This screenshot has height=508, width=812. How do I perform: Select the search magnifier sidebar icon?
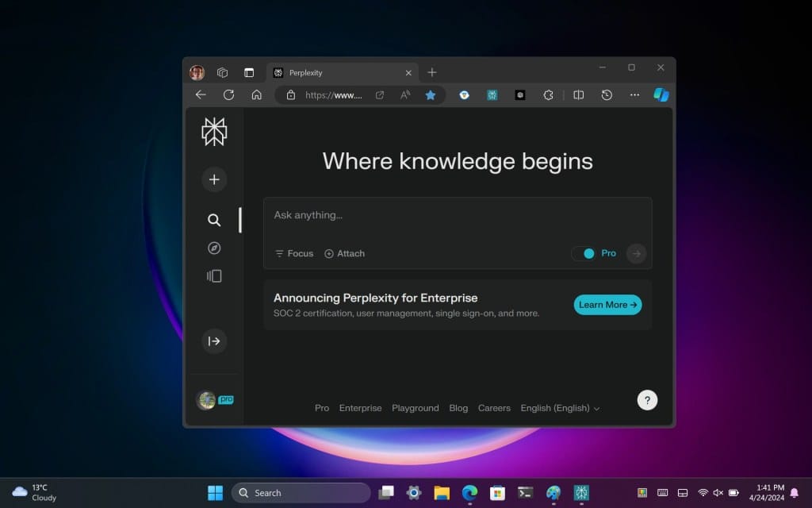214,220
